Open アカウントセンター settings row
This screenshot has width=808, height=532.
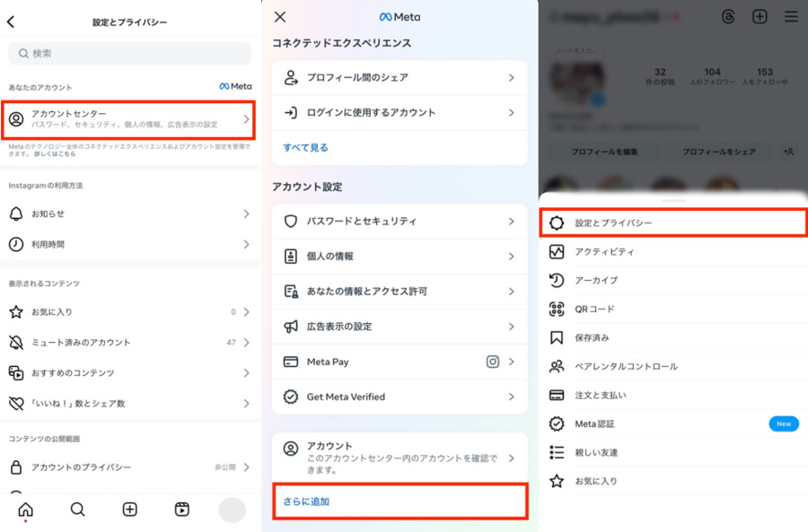[x=130, y=119]
